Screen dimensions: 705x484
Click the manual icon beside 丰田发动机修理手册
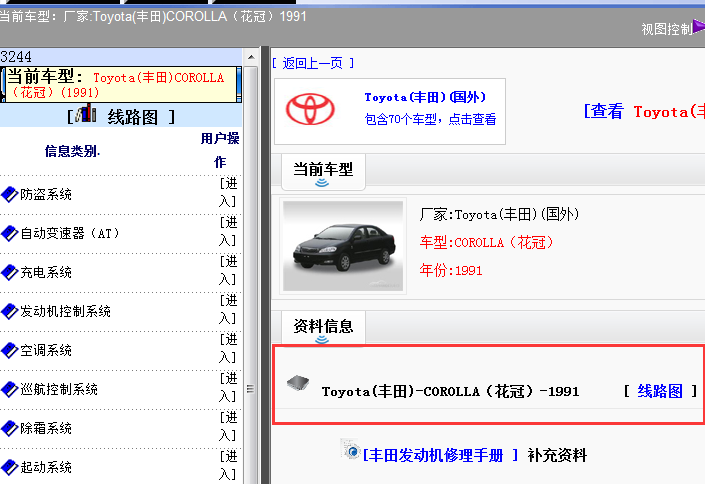[x=350, y=449]
